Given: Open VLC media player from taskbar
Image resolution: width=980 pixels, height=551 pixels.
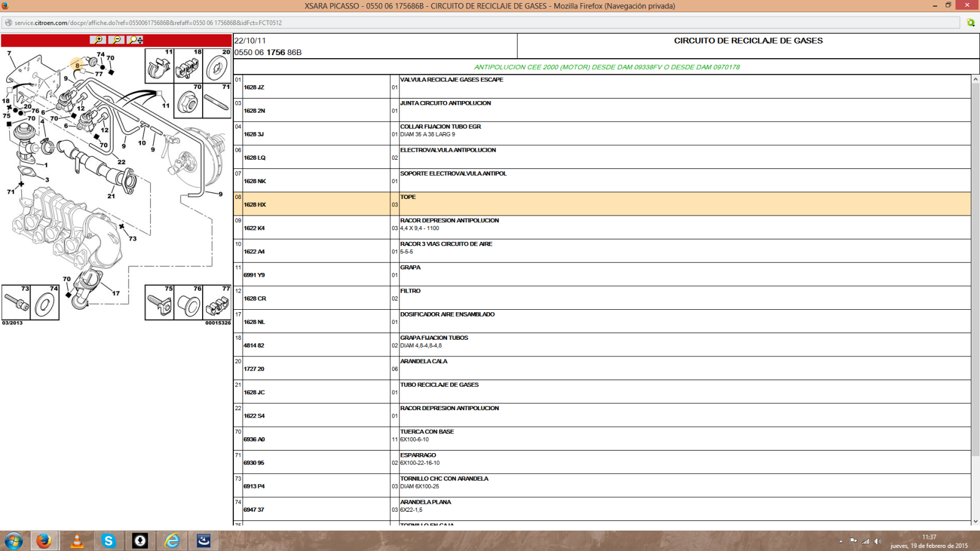Looking at the screenshot, I should (x=77, y=541).
